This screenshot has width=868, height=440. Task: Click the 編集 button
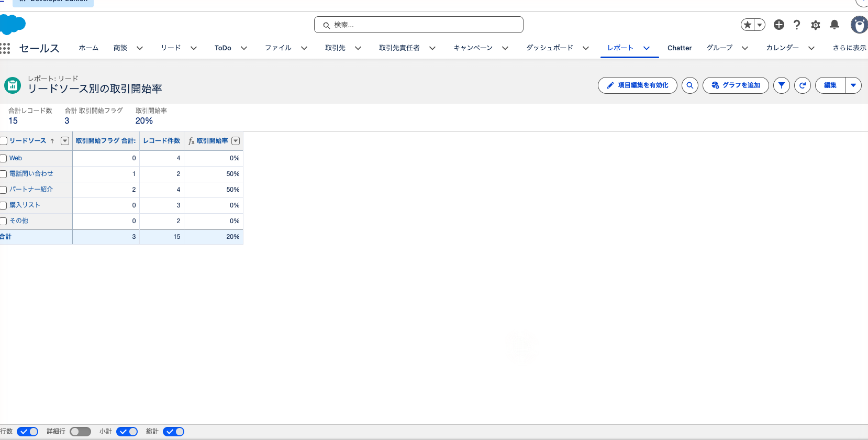click(x=830, y=85)
